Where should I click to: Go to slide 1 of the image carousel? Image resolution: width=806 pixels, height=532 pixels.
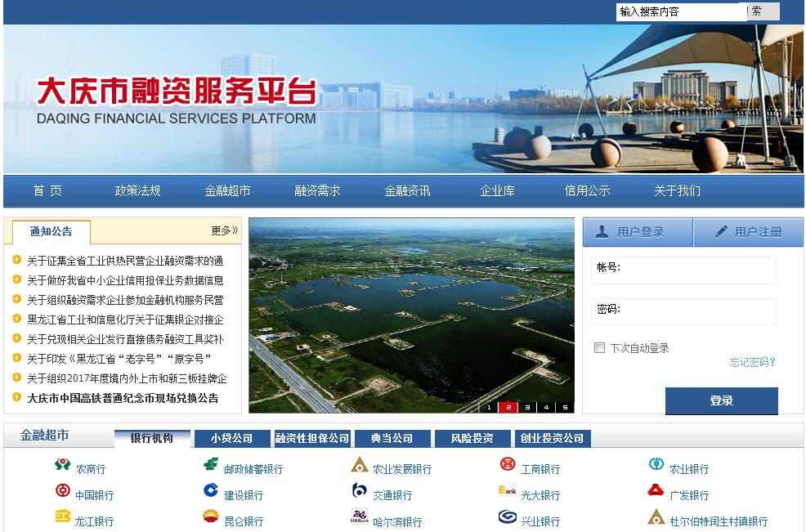489,407
